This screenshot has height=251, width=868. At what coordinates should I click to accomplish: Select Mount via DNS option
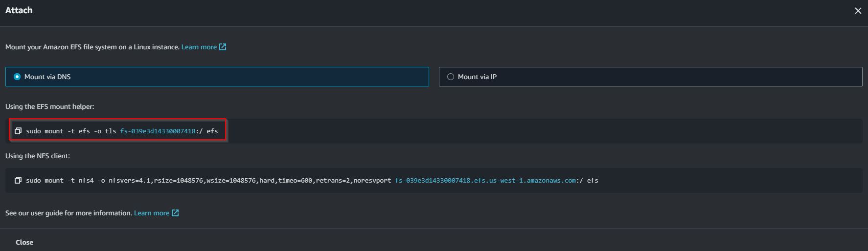tap(217, 77)
